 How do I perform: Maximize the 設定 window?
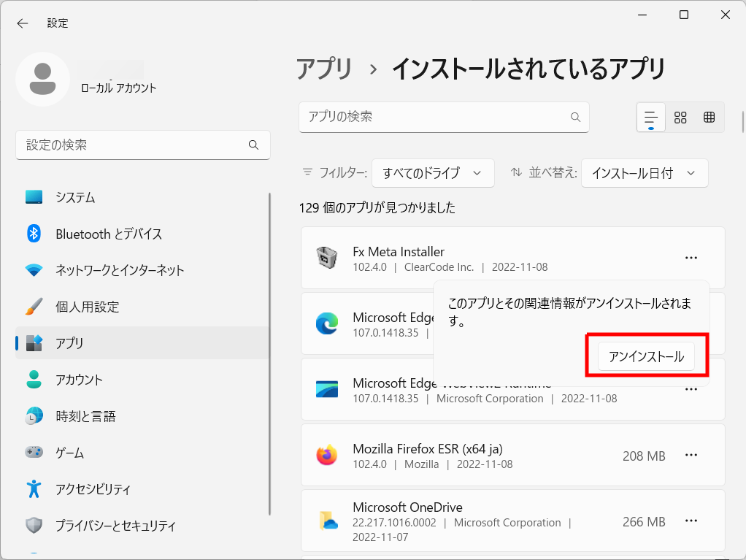684,15
